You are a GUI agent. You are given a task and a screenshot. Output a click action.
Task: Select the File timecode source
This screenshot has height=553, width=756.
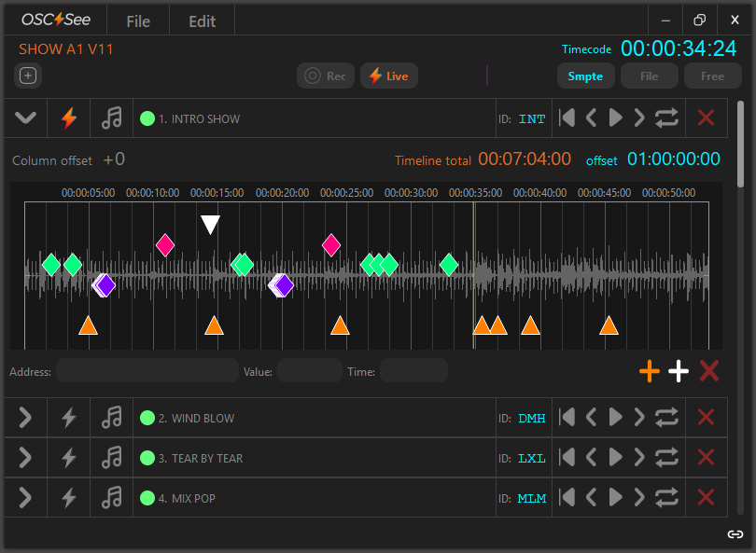tap(650, 76)
